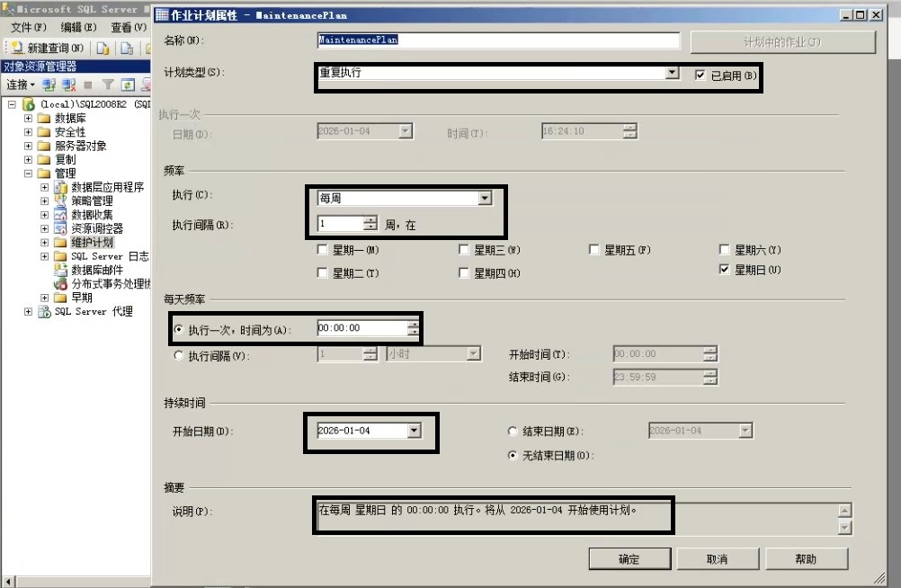Click the refresh icon in Object Explorer
The height and width of the screenshot is (588, 901).
point(127,84)
